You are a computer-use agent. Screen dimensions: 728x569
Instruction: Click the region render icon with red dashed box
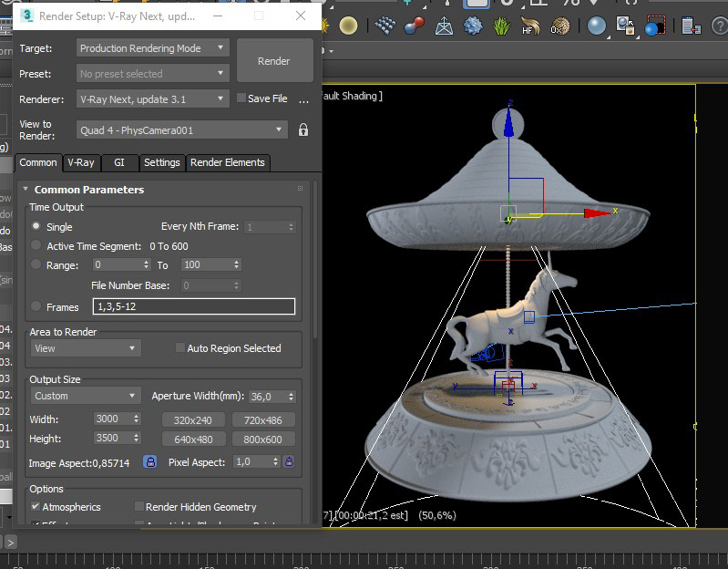[x=655, y=26]
